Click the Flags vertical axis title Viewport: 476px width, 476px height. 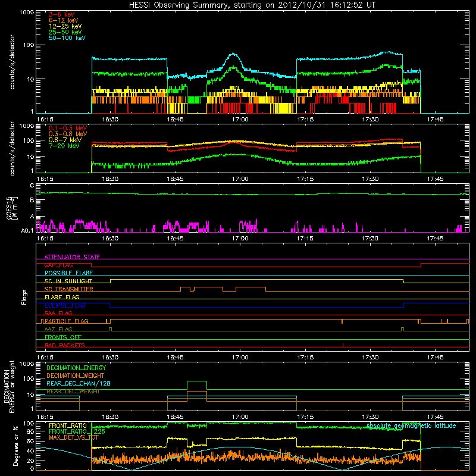point(24,297)
